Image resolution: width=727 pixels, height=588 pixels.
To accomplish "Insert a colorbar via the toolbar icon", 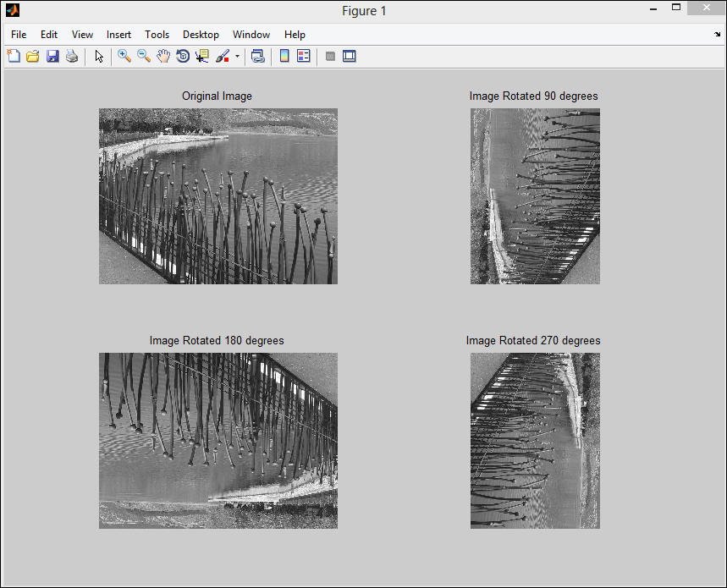I will 284,56.
